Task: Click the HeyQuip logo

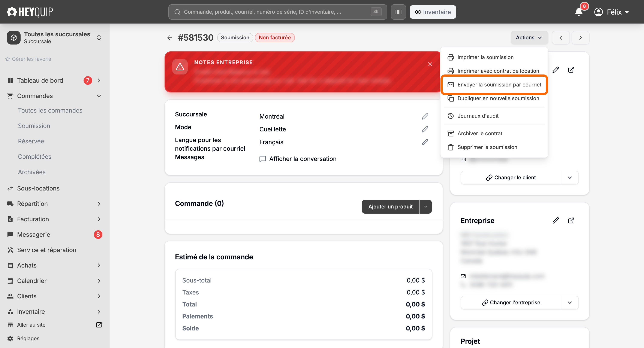Action: coord(30,12)
